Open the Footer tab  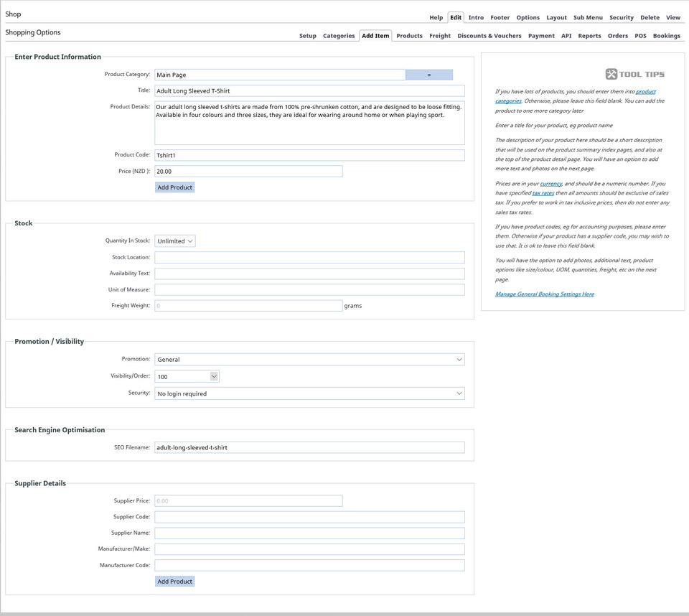coord(500,17)
